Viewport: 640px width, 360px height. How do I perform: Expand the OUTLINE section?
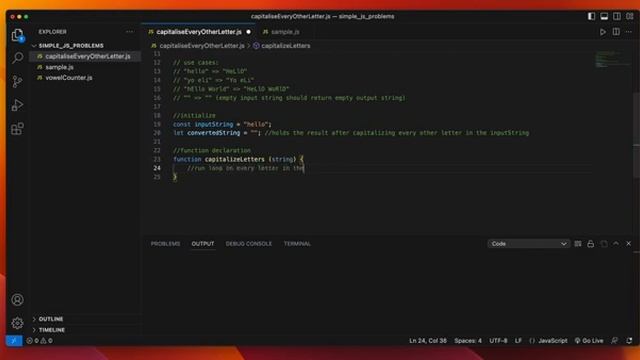click(51, 319)
